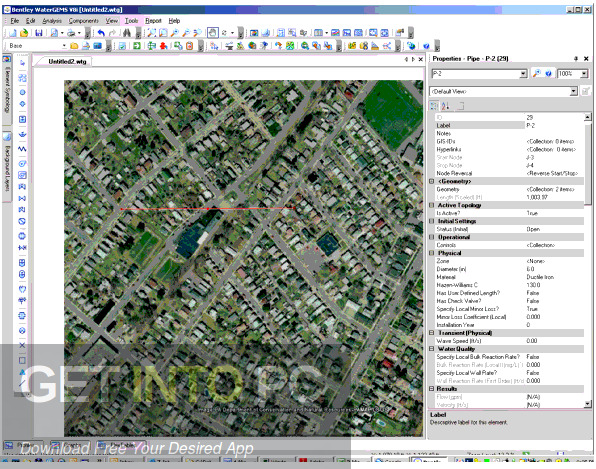Click the blue Help question icon in toolbar
This screenshot has height=469, width=596.
point(426,46)
